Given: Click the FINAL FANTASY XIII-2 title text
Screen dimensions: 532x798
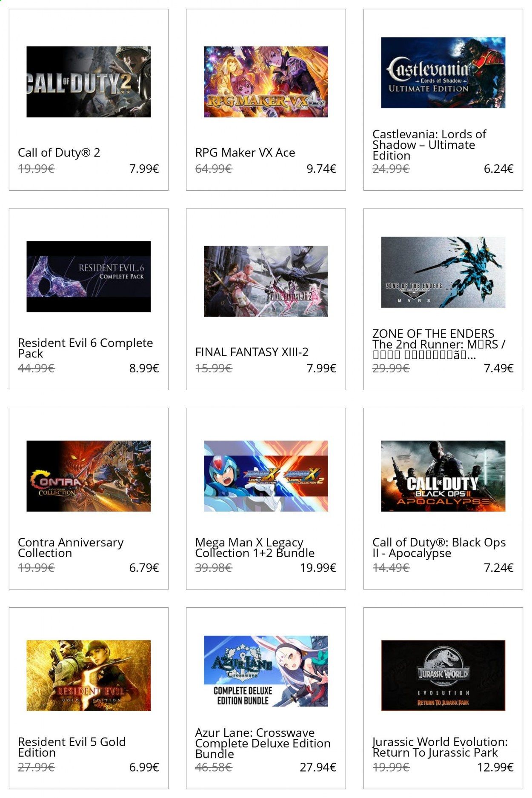Looking at the screenshot, I should click(252, 352).
